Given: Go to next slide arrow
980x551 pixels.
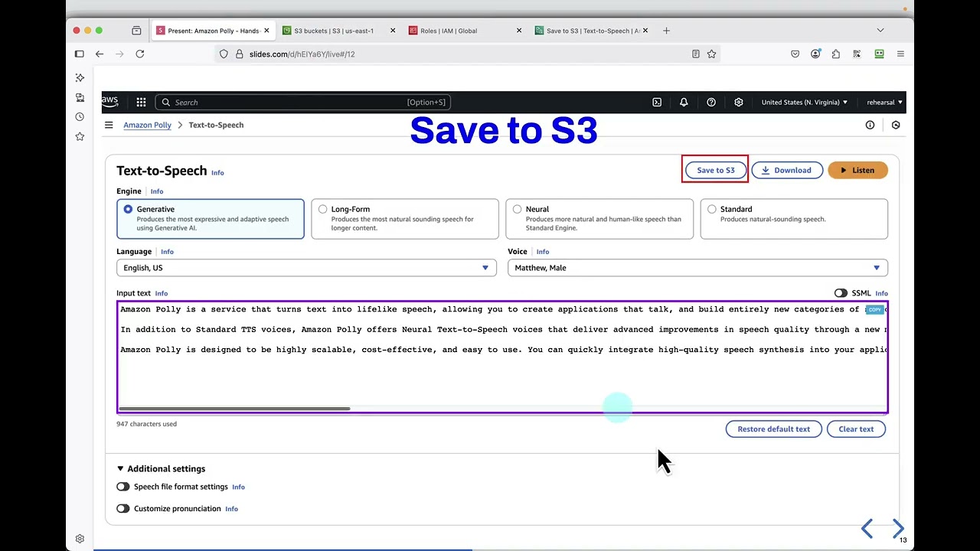Looking at the screenshot, I should [x=898, y=528].
